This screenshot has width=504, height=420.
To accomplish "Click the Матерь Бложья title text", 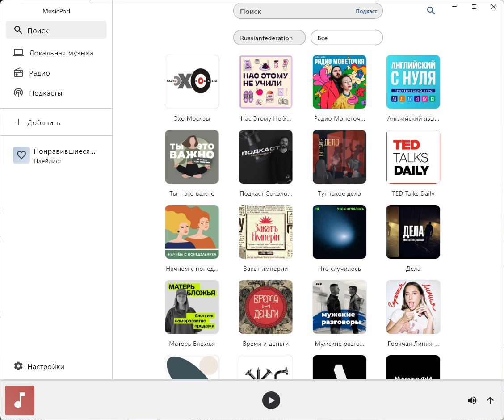I will click(192, 344).
